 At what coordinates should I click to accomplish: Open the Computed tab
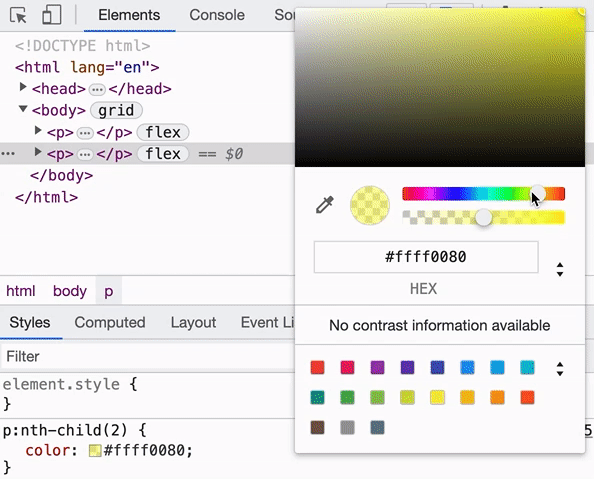click(110, 322)
